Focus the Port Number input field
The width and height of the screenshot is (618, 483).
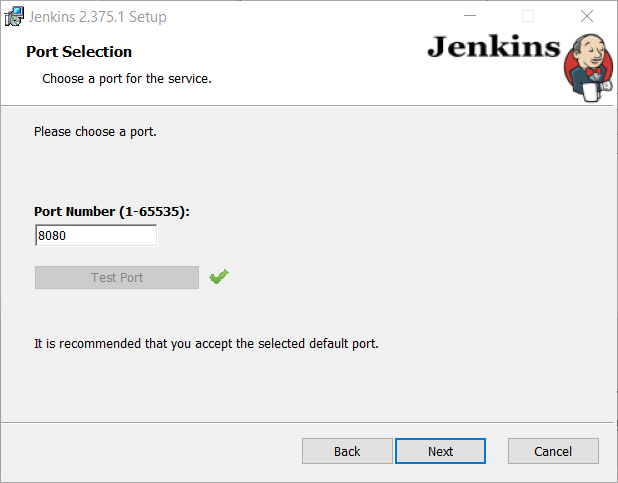[x=96, y=235]
